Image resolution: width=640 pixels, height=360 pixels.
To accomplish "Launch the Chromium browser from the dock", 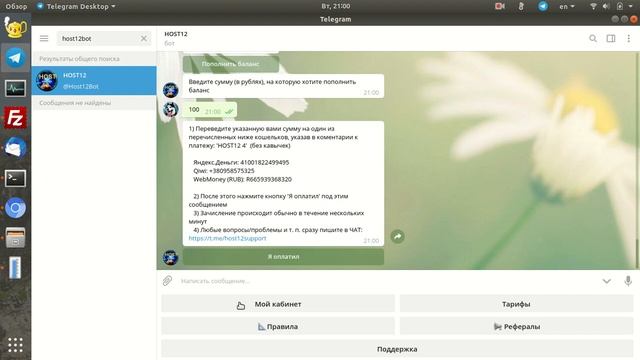I will [15, 208].
